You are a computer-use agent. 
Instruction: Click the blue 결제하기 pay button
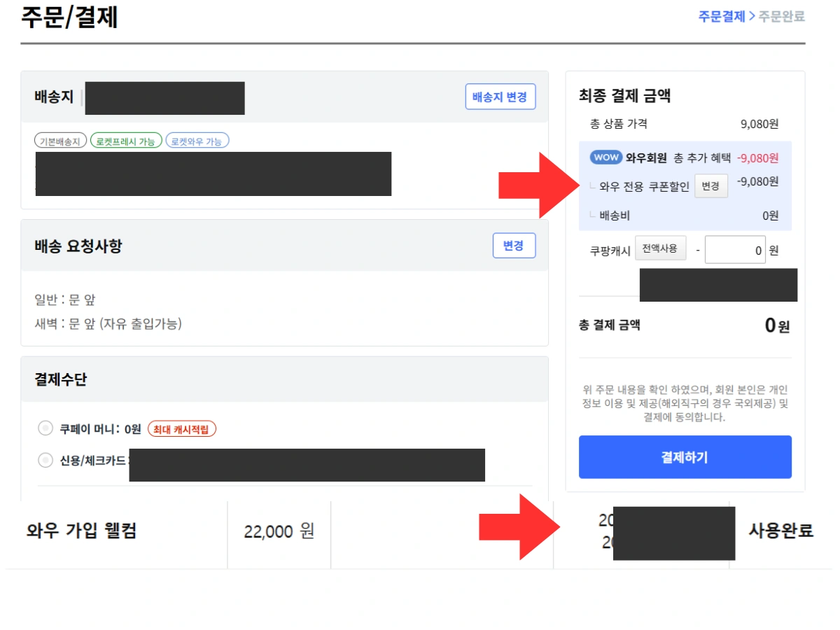[x=685, y=457]
